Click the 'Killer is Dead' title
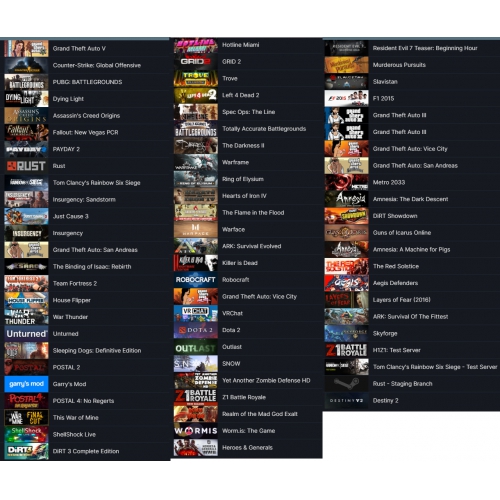The image size is (500, 500). tap(240, 263)
